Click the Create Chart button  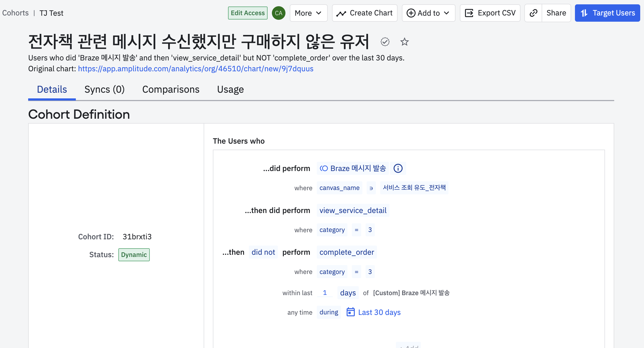365,13
